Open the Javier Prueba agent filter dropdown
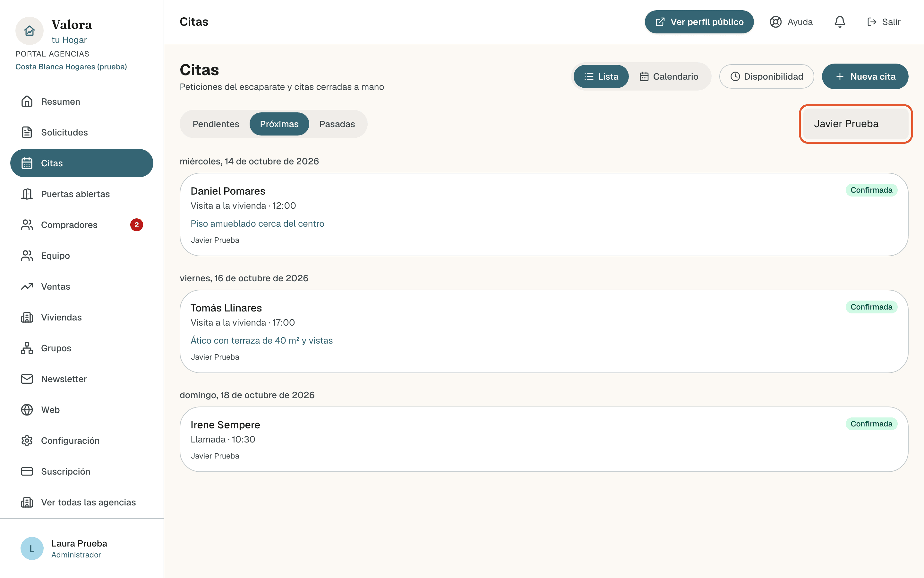924x578 pixels. point(856,124)
